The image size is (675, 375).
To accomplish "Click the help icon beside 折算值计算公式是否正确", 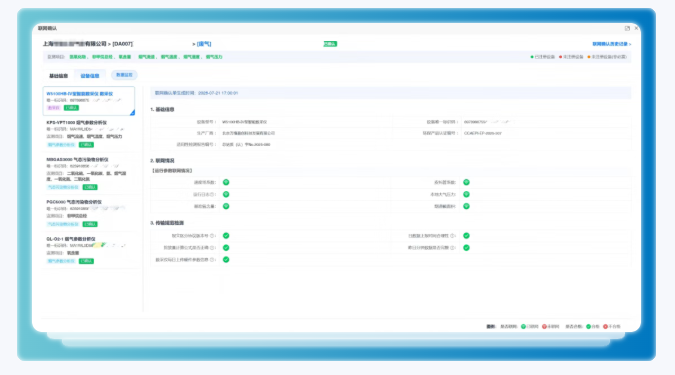I will coord(212,248).
